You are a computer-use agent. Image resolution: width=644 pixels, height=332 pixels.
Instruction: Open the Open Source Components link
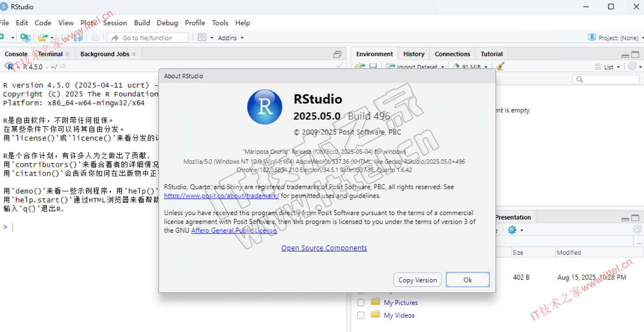coord(324,248)
